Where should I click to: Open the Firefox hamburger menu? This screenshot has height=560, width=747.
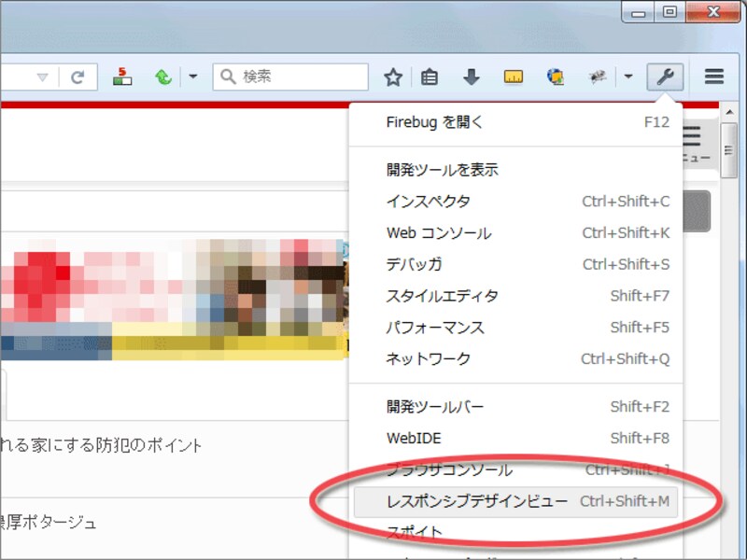[x=713, y=77]
